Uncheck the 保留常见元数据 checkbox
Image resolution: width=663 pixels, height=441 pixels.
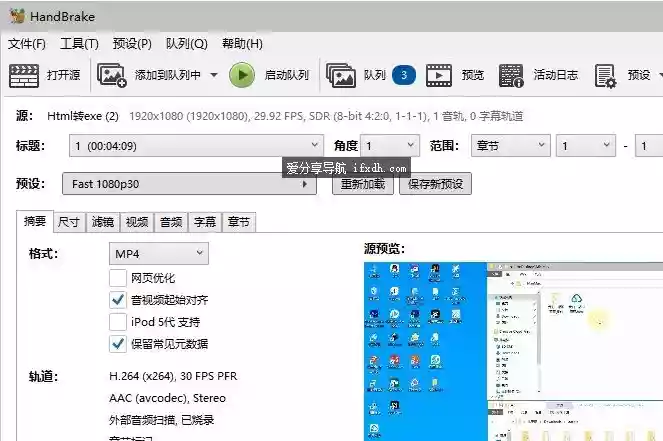(x=118, y=344)
